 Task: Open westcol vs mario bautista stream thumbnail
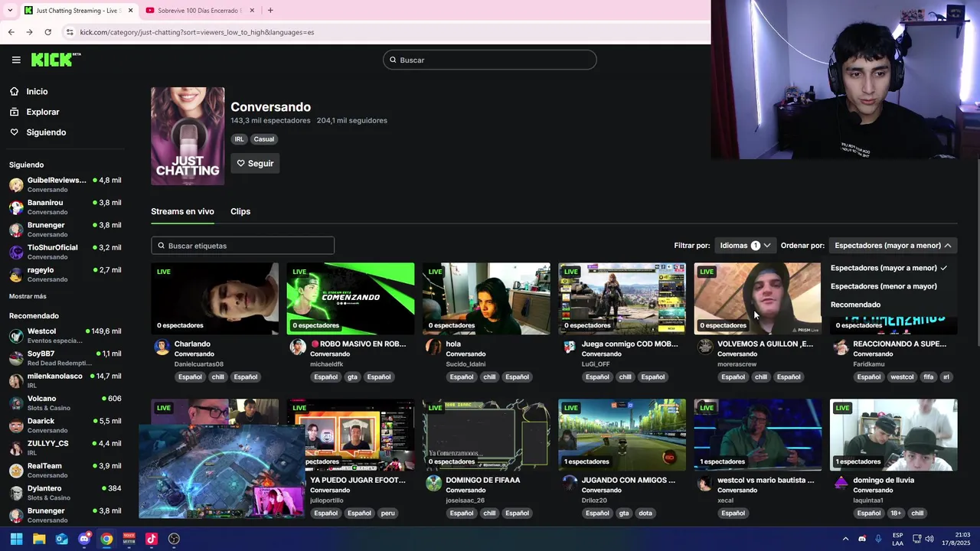pyautogui.click(x=758, y=435)
